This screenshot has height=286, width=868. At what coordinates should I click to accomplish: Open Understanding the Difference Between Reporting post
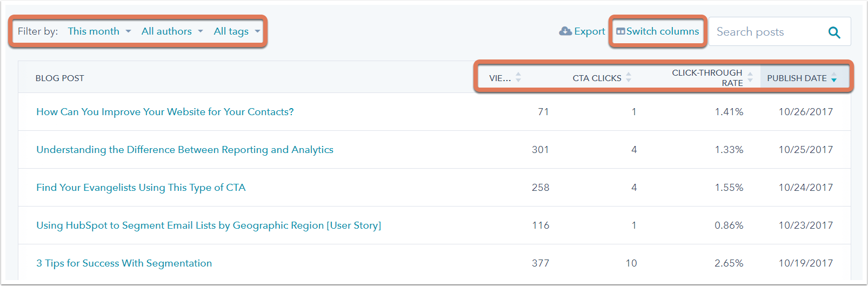[x=185, y=150]
